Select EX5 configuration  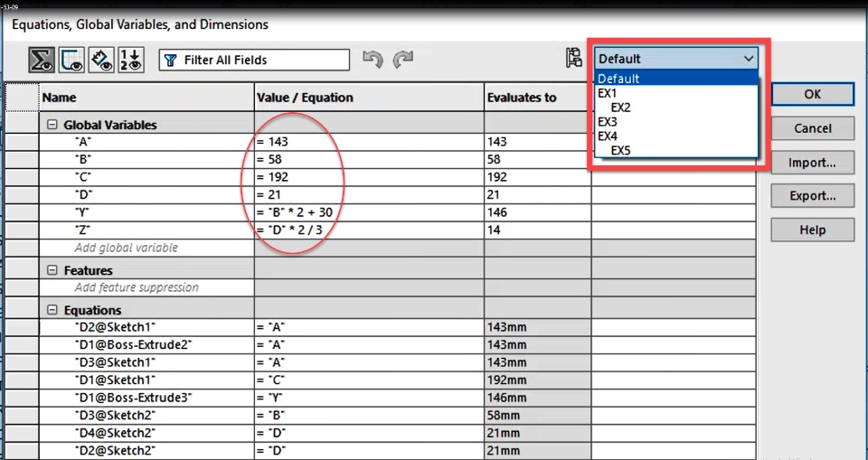[676, 151]
